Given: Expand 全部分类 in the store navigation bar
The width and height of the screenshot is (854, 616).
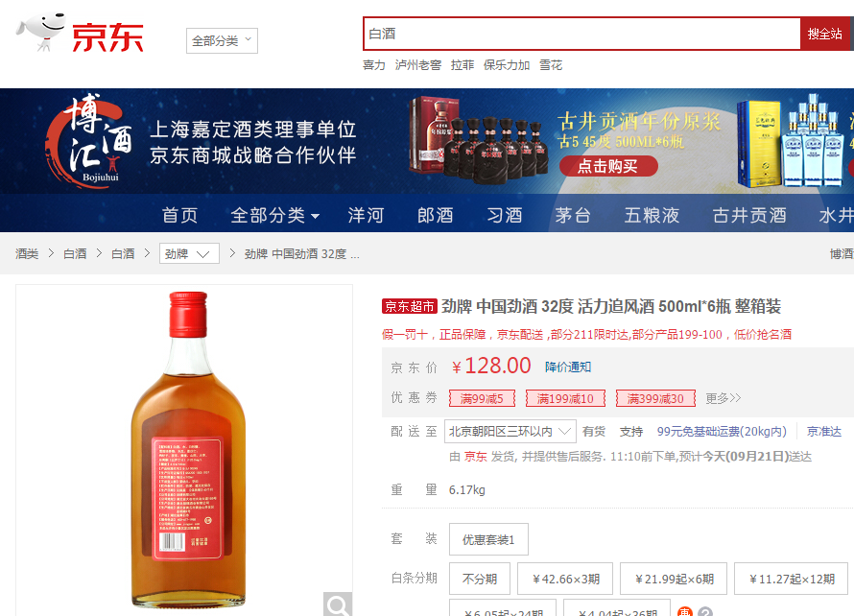Looking at the screenshot, I should 275,215.
